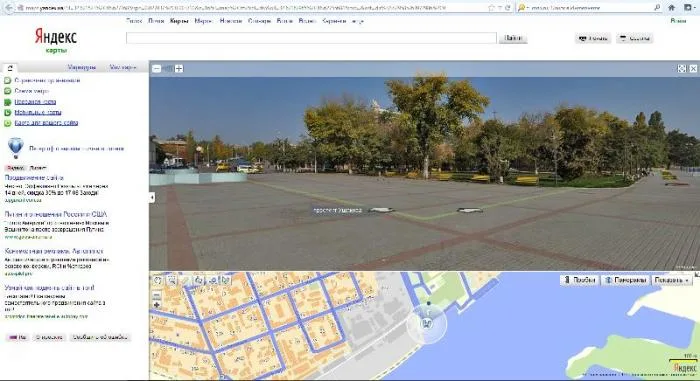Focus the browser search box
Viewport: 700px width, 381px height.
click(x=589, y=8)
